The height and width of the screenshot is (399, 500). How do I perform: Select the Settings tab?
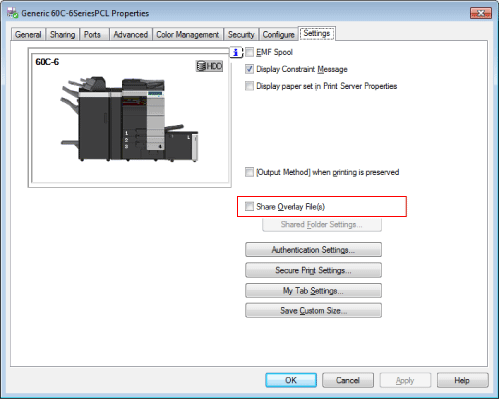317,33
